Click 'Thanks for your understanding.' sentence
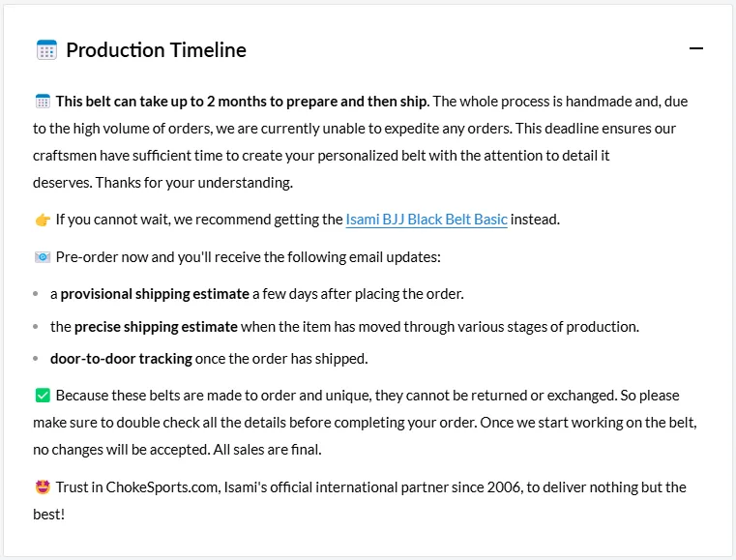Image resolution: width=736 pixels, height=560 pixels. pyautogui.click(x=193, y=183)
